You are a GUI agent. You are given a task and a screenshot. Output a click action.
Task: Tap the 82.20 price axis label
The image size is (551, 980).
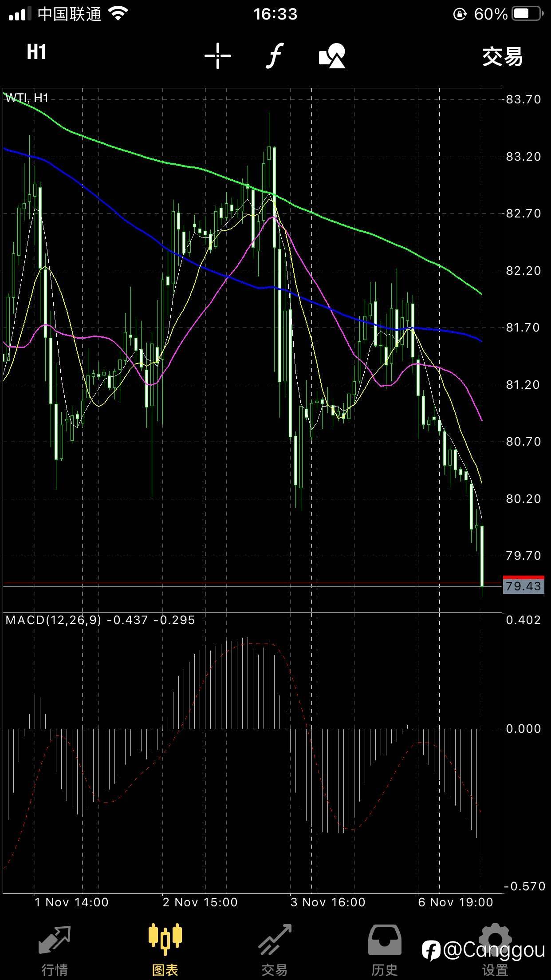point(523,271)
